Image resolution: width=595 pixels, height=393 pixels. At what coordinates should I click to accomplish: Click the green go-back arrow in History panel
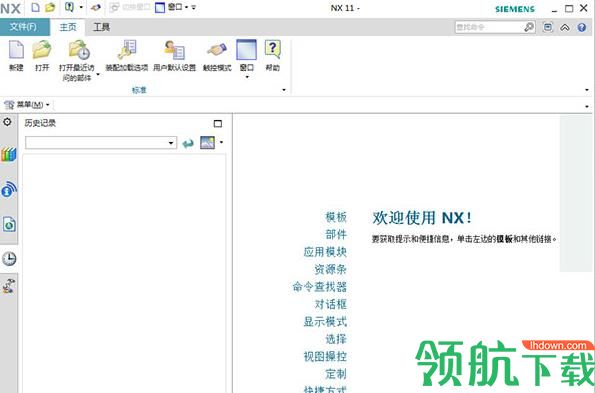click(x=188, y=143)
